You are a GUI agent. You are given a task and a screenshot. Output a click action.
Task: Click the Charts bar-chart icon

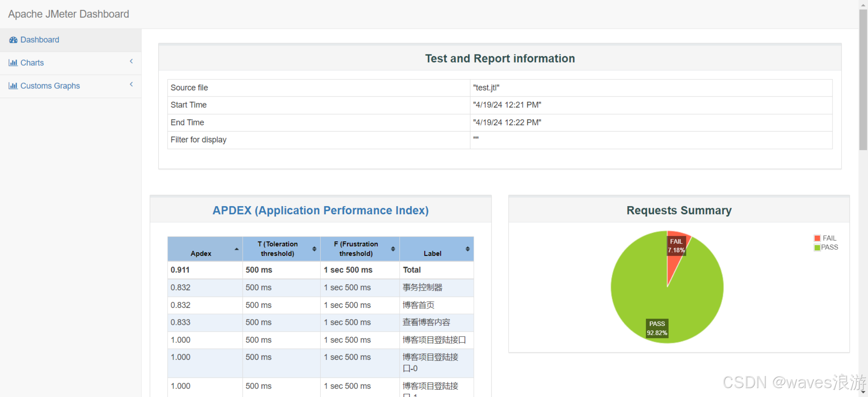click(x=13, y=63)
